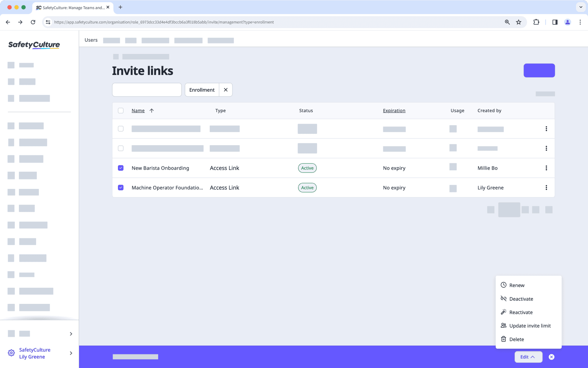
Task: Click the Reactivate wand icon
Action: (x=504, y=312)
